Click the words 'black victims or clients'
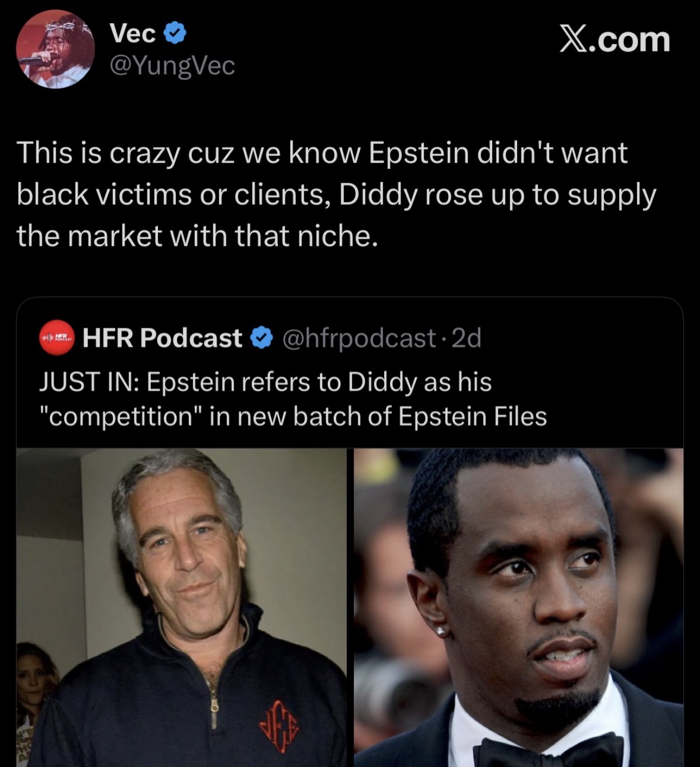 point(173,194)
